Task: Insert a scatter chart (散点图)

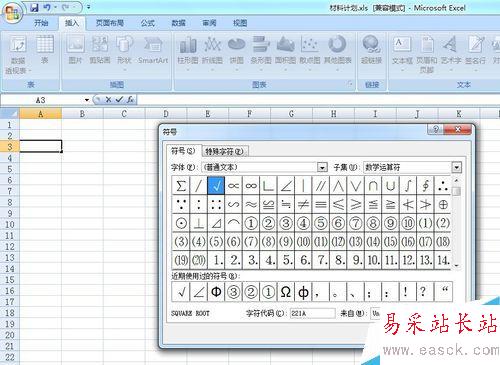Action: pyautogui.click(x=310, y=53)
